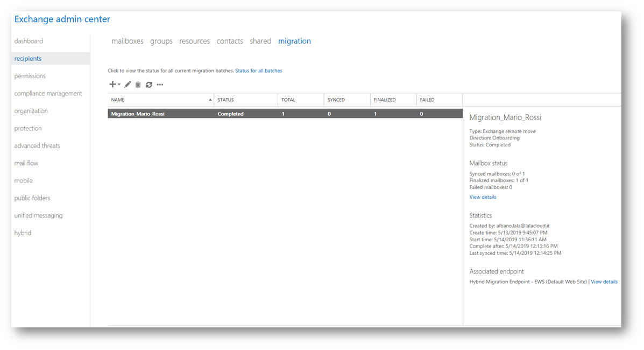Click the NAME column sort arrow
Image resolution: width=644 pixels, height=350 pixels.
(210, 100)
